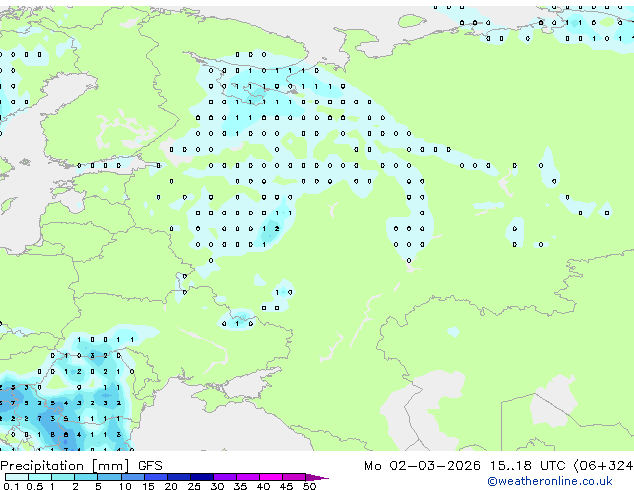Pick the 2–5 mm legend swatch
634x490 pixels.
[x=86, y=477]
